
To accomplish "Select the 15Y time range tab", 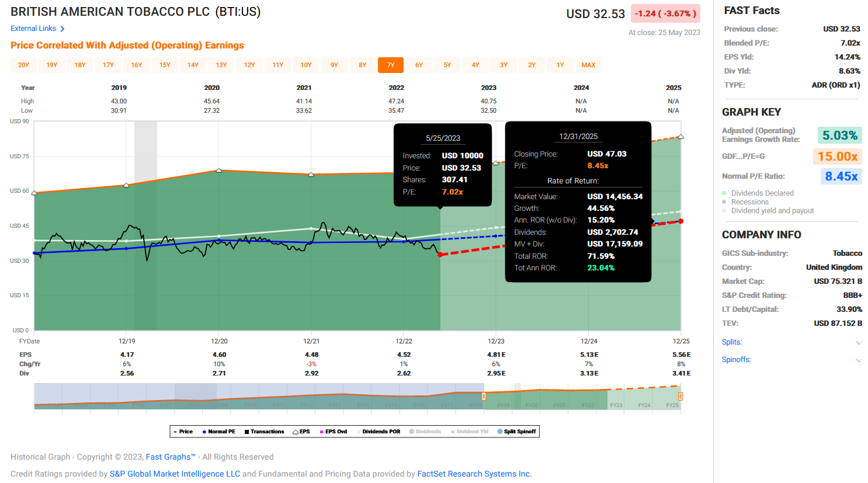I will pyautogui.click(x=165, y=65).
